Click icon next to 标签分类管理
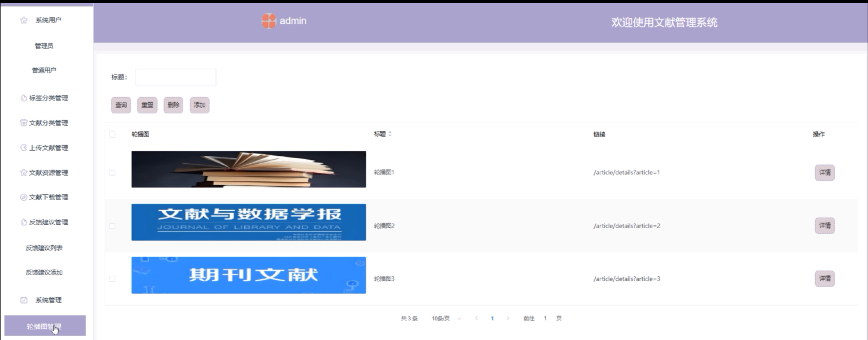 pyautogui.click(x=23, y=98)
